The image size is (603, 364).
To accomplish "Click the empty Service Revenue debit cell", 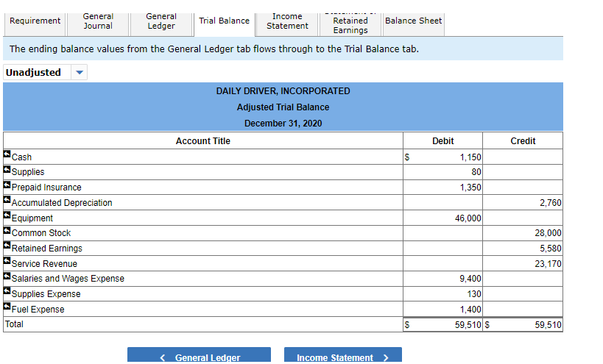I will (443, 263).
